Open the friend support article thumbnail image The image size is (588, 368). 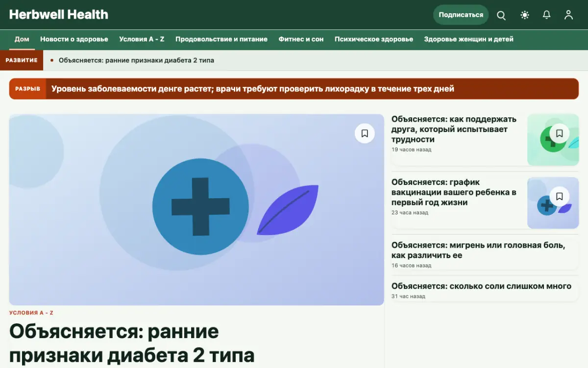pos(553,140)
